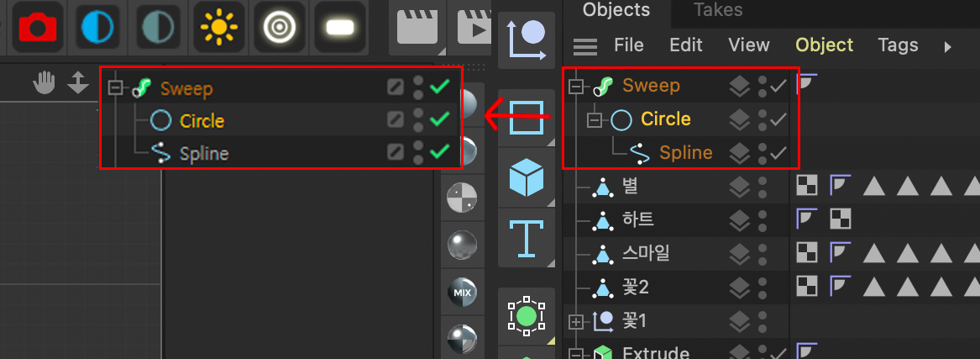This screenshot has width=980, height=359.
Task: Click the hamburger menu in Objects panel
Action: [584, 46]
